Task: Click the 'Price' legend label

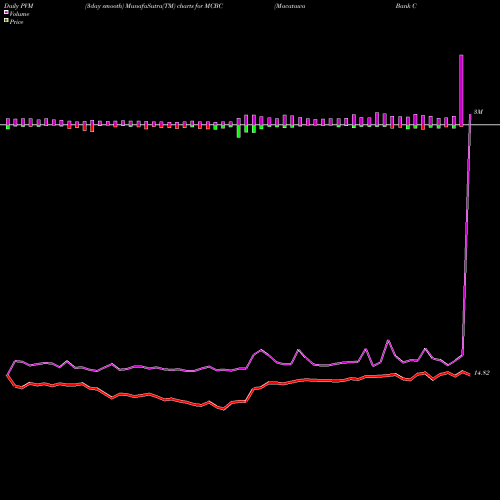Action: point(16,22)
